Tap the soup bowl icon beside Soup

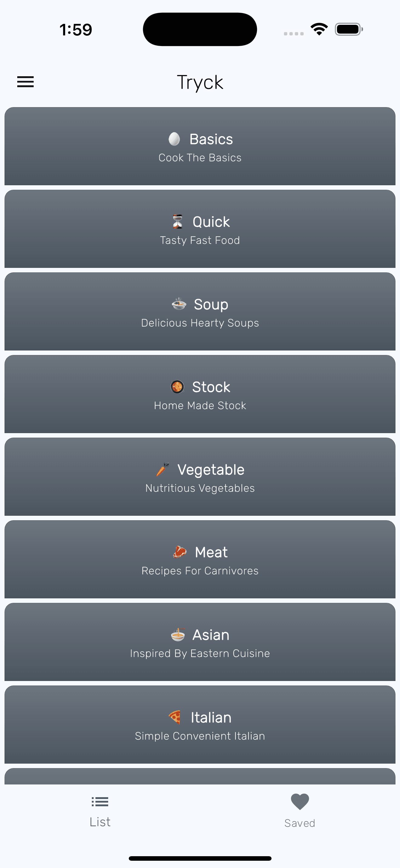pyautogui.click(x=179, y=304)
